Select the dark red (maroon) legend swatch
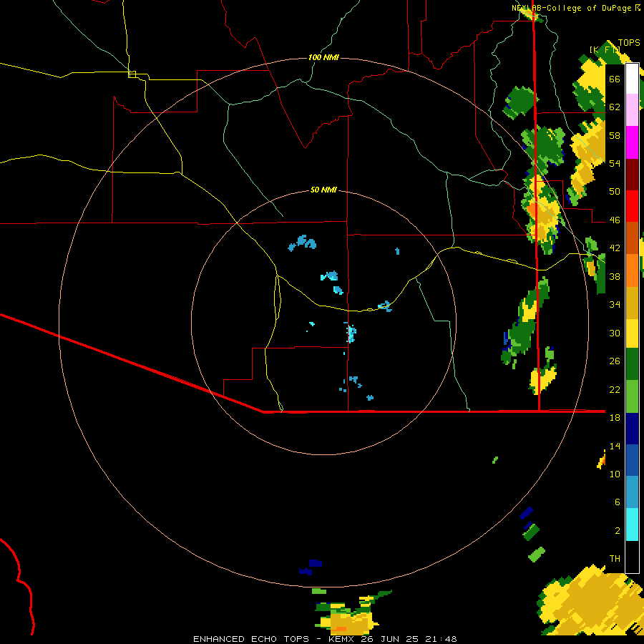 632,174
